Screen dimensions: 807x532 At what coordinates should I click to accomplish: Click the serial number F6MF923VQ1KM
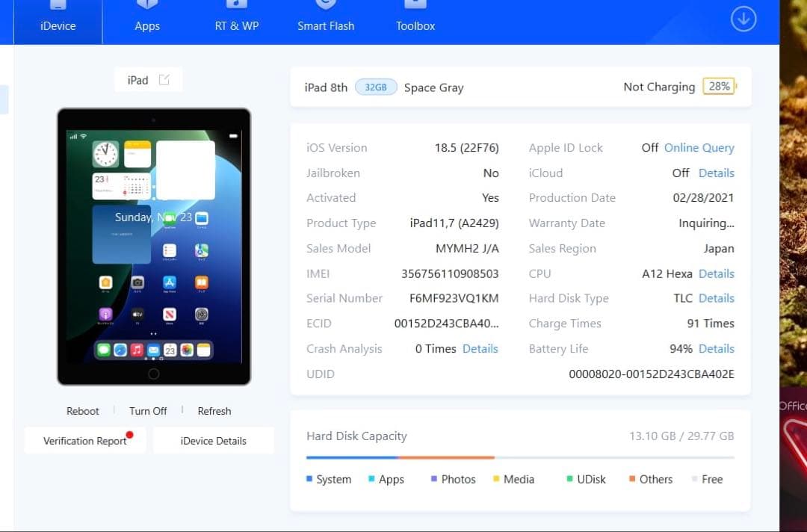[x=454, y=298]
